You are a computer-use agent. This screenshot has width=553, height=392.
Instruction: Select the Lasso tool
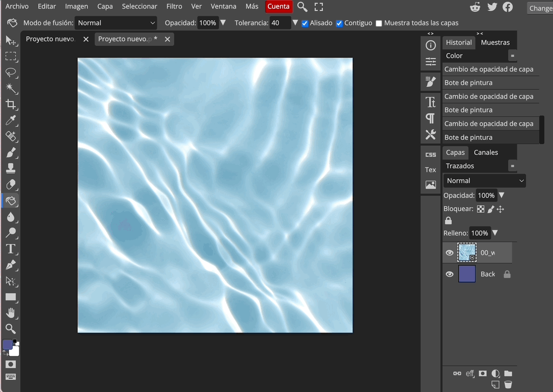tap(10, 72)
